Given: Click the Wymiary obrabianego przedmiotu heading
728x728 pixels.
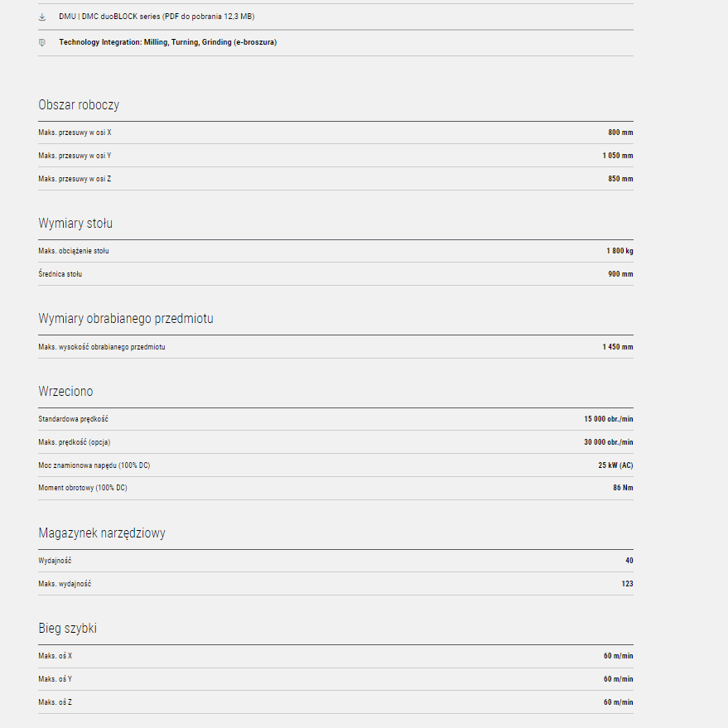Looking at the screenshot, I should (x=126, y=319).
